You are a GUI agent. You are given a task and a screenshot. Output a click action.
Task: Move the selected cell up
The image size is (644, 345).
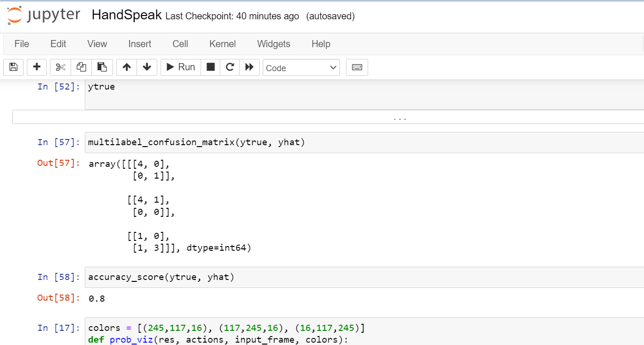point(126,67)
